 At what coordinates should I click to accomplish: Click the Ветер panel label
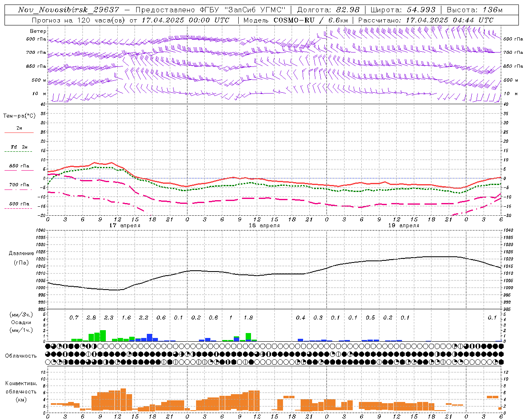pyautogui.click(x=38, y=31)
